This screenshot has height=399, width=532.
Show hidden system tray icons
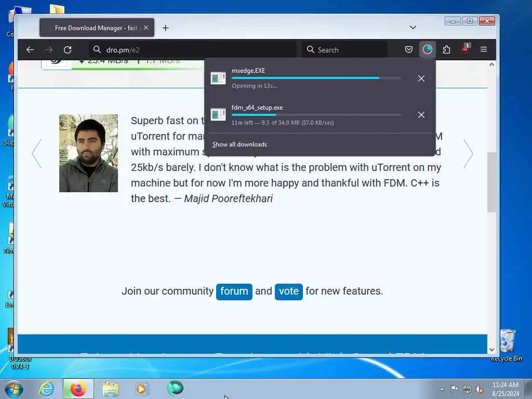(442, 389)
